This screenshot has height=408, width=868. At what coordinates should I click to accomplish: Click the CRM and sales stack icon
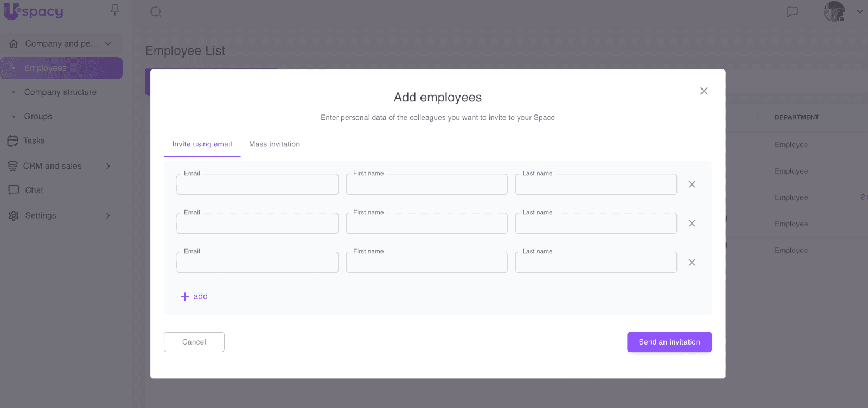pyautogui.click(x=12, y=166)
